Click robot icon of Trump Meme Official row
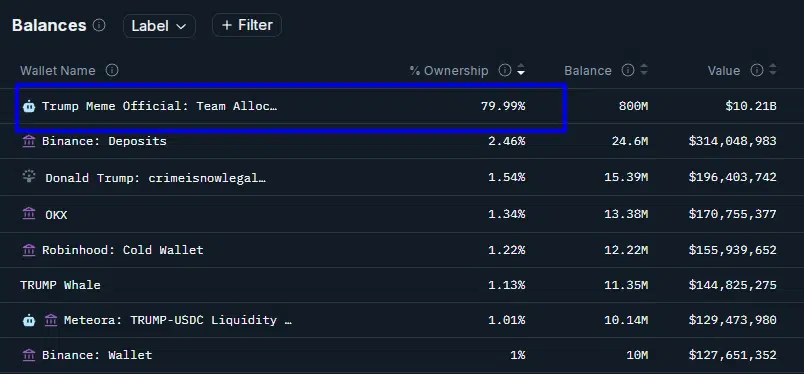Screen dimensions: 804x374 point(29,107)
